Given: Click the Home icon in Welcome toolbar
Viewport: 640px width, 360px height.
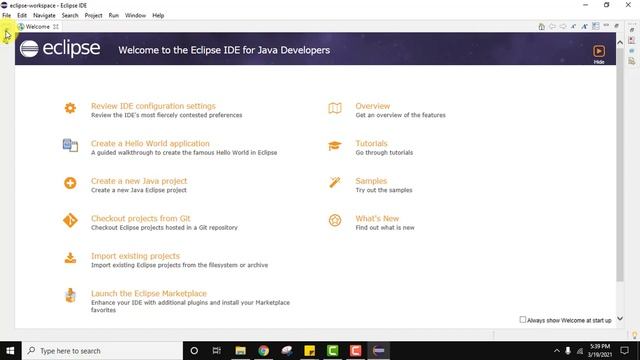Looking at the screenshot, I should pyautogui.click(x=541, y=27).
